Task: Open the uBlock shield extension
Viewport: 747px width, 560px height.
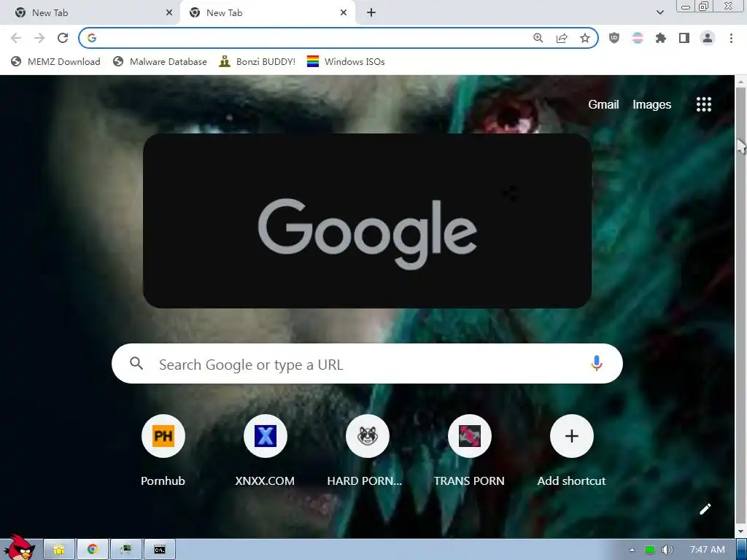Action: click(x=614, y=38)
